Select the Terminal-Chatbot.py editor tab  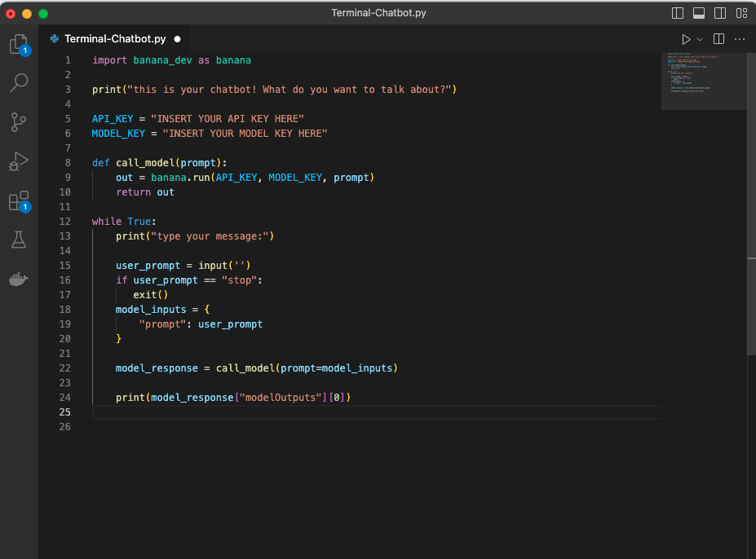coord(114,39)
